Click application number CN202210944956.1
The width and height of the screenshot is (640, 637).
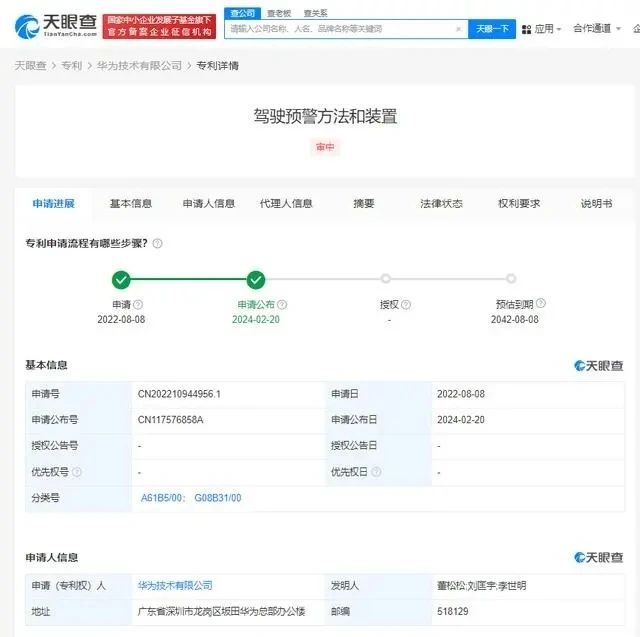pyautogui.click(x=179, y=394)
